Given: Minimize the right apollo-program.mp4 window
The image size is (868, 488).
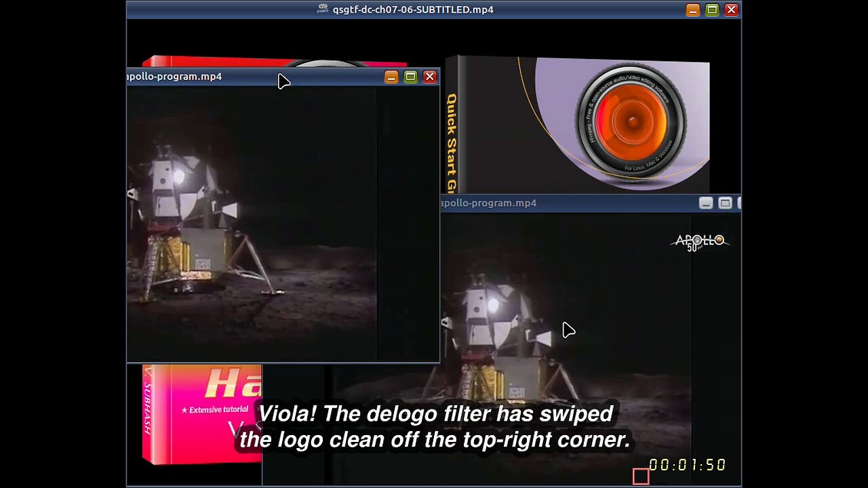Looking at the screenshot, I should (706, 203).
